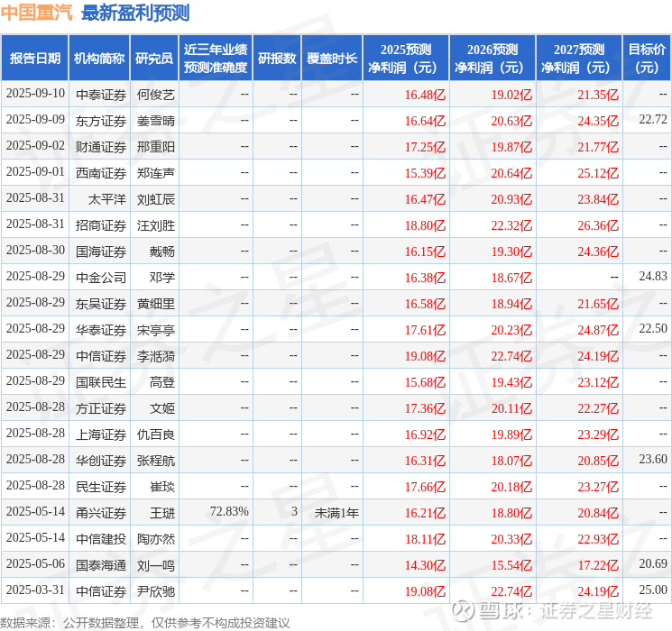The image size is (672, 631).
Task: Click the 2025预测净利润 column header
Action: coord(406,59)
